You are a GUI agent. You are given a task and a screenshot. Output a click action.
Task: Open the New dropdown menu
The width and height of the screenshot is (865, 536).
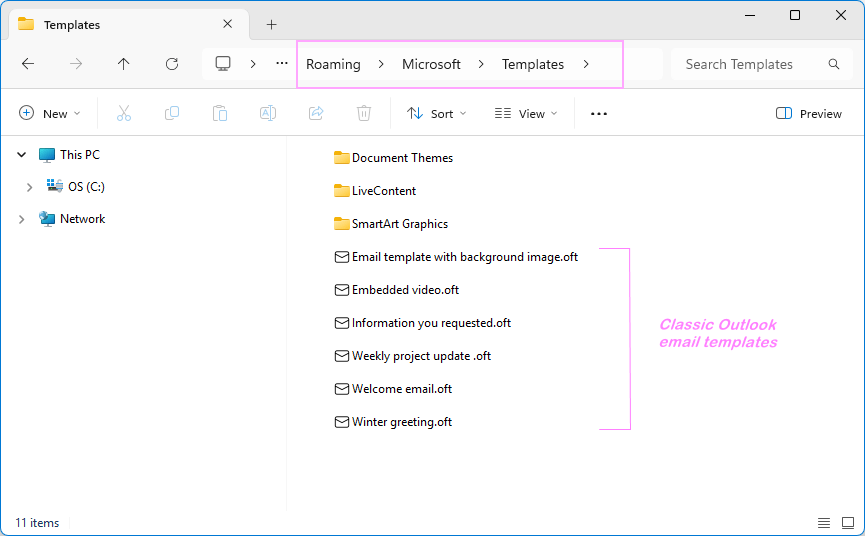pyautogui.click(x=50, y=114)
